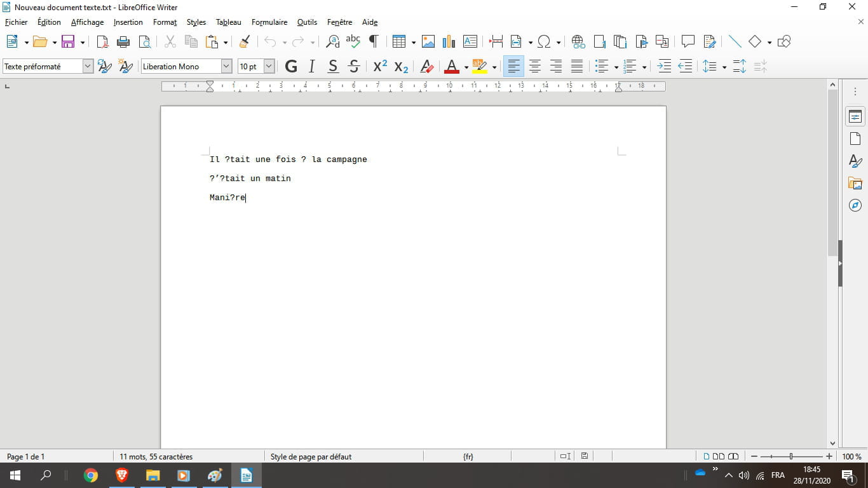Insert a chart from the toolbar
This screenshot has height=488, width=868.
[x=449, y=42]
